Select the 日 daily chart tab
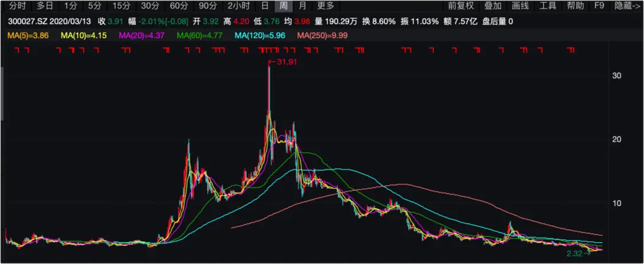This screenshot has height=264, width=644. click(265, 6)
